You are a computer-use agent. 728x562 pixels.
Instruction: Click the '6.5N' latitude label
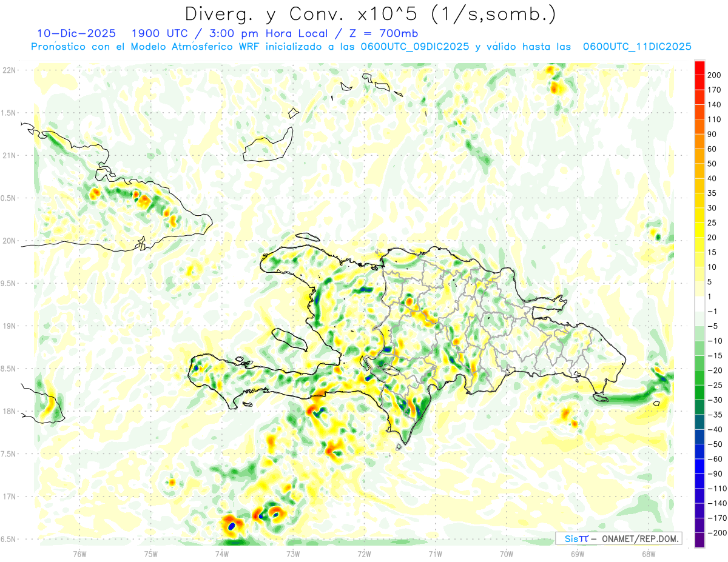(x=8, y=539)
